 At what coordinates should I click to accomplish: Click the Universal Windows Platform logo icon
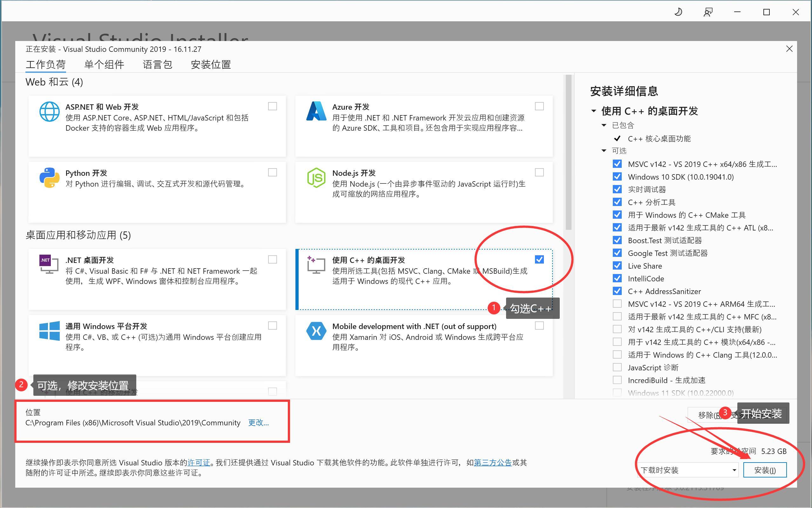[49, 331]
